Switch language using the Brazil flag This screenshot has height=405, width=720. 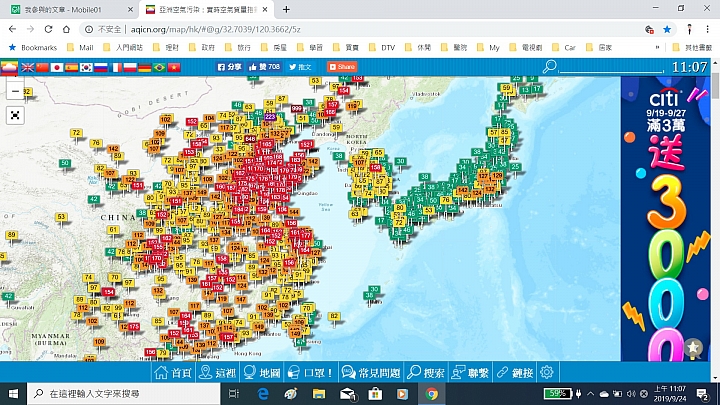click(159, 68)
